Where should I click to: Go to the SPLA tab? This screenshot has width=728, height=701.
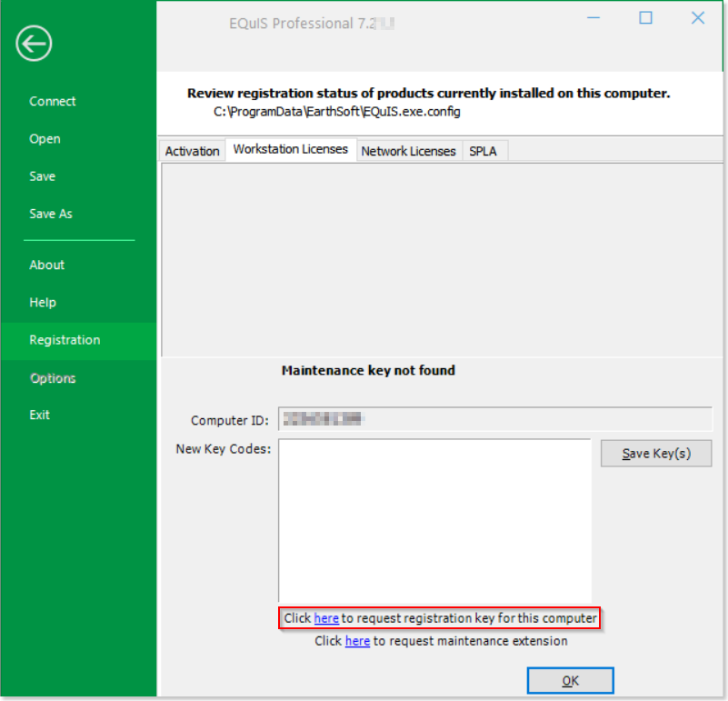[483, 151]
